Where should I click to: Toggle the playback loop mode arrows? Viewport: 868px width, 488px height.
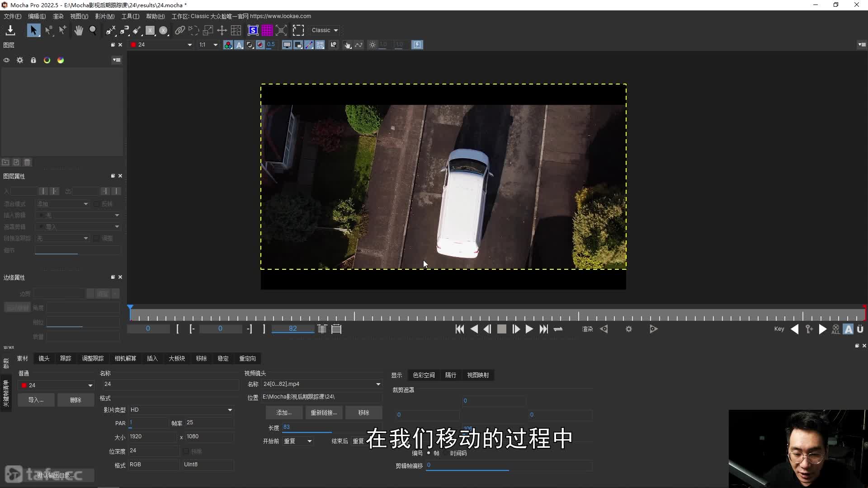[558, 329]
